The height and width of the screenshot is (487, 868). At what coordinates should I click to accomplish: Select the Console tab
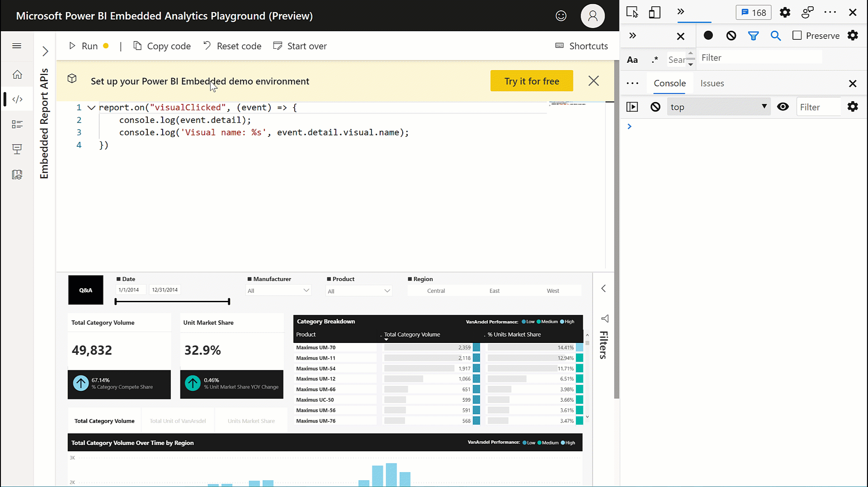[670, 83]
